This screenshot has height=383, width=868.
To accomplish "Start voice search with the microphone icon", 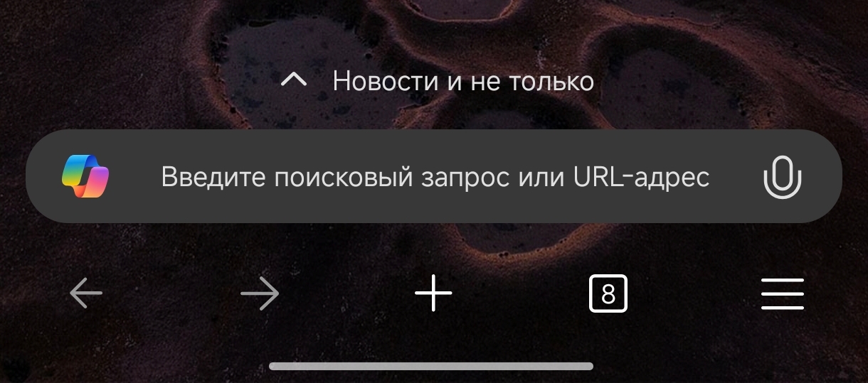I will (x=782, y=176).
